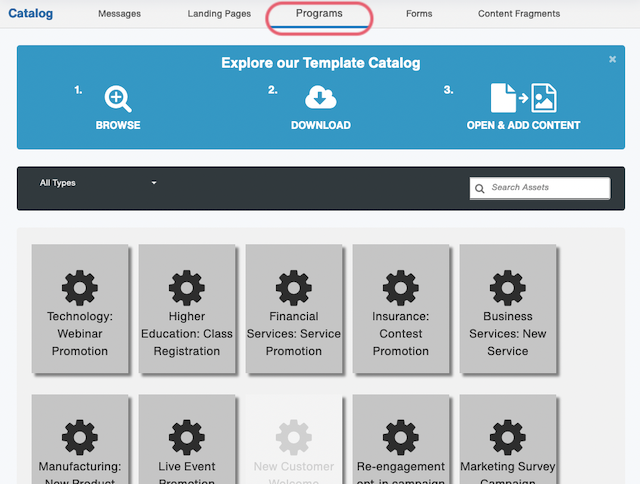Select Re-engagement opt-in campaign title text

pyautogui.click(x=400, y=472)
